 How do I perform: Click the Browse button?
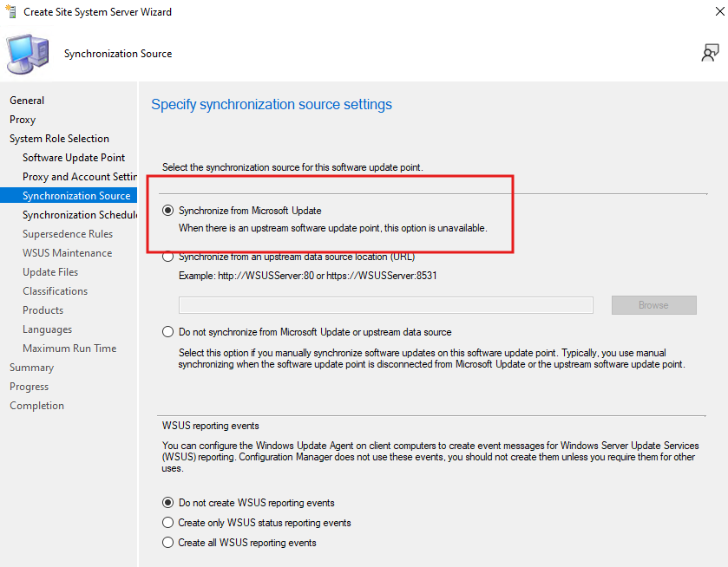click(x=653, y=305)
